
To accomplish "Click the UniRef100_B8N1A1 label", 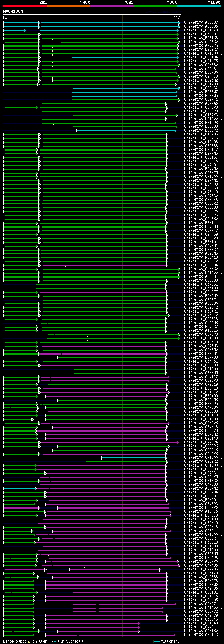I will click(201, 242).
